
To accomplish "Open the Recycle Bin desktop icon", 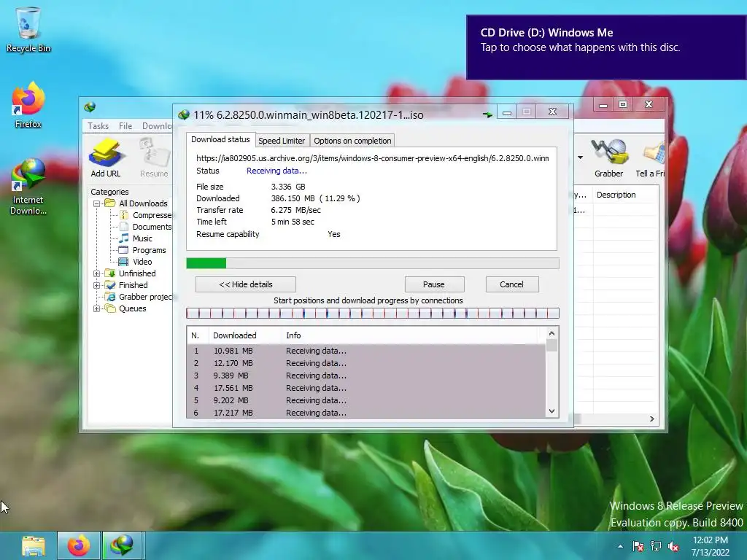I will (x=28, y=29).
